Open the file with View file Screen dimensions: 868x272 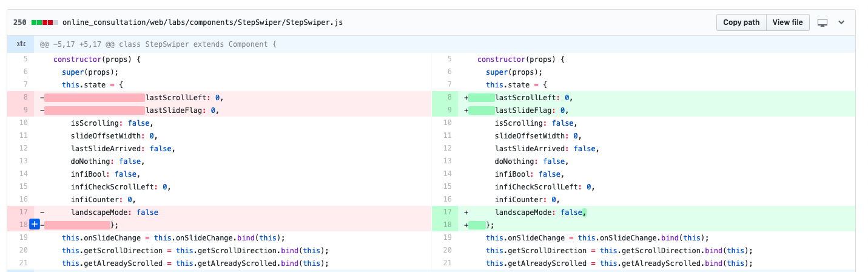(x=788, y=22)
